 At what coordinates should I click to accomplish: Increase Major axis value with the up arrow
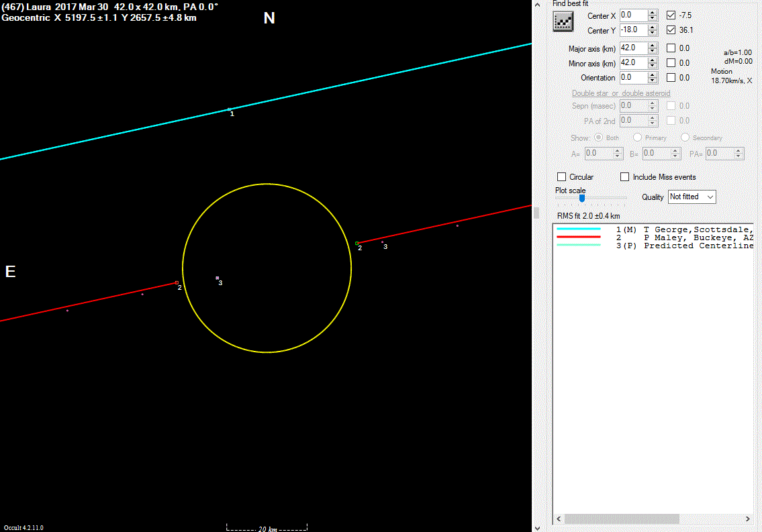[653, 45]
